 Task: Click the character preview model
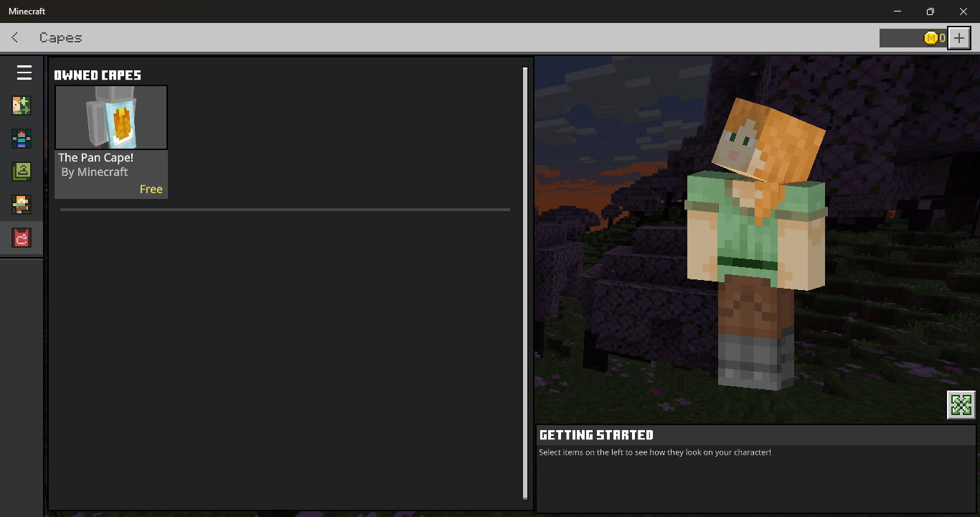757,244
